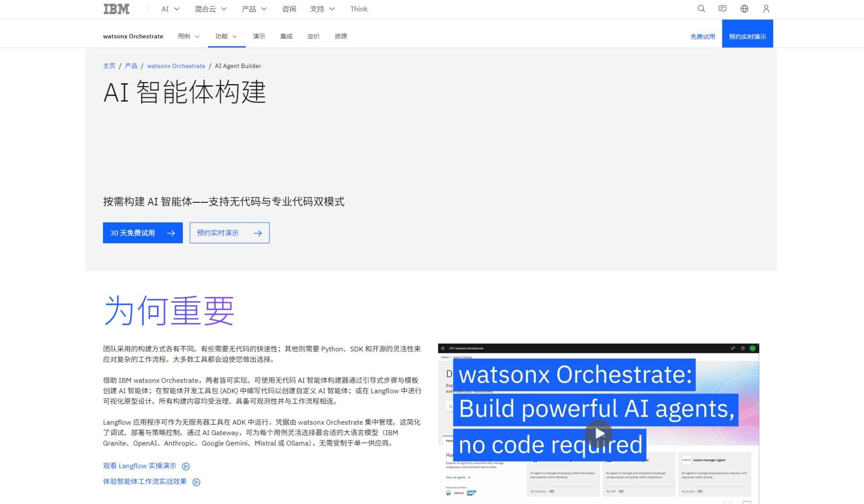Expand the 产品 dropdown menu
The height and width of the screenshot is (504, 864).
pyautogui.click(x=254, y=9)
